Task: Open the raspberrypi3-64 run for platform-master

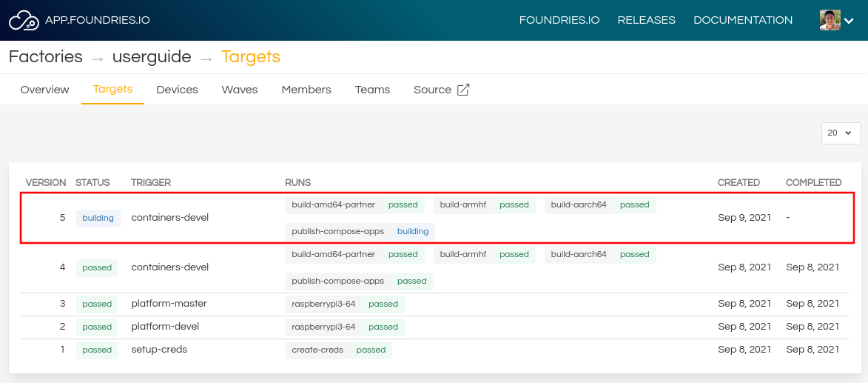Action: 345,304
